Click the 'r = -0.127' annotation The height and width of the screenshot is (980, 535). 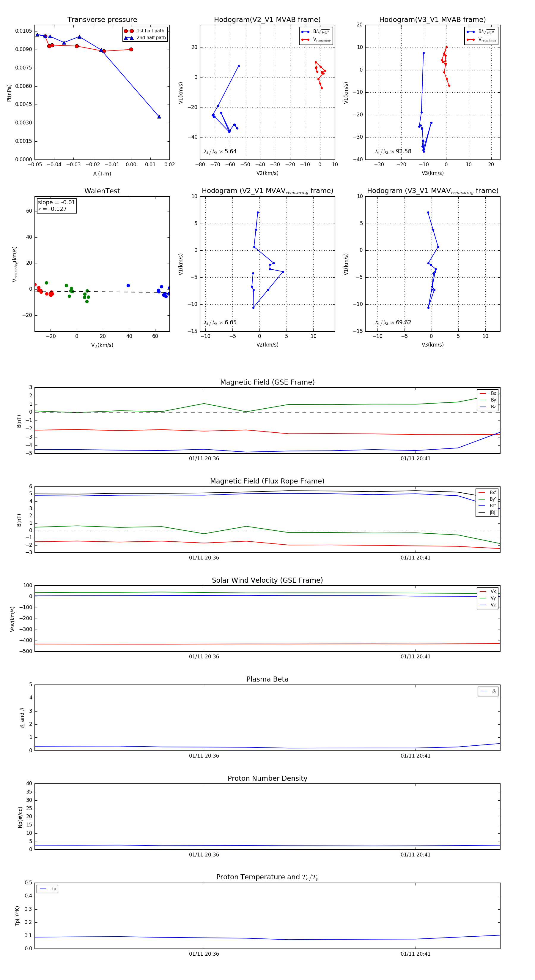(x=53, y=209)
